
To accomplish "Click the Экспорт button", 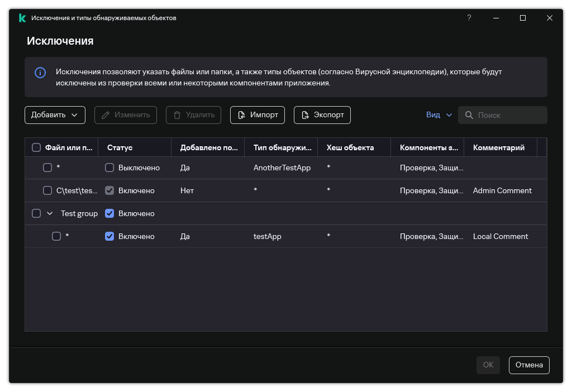I will coord(322,115).
